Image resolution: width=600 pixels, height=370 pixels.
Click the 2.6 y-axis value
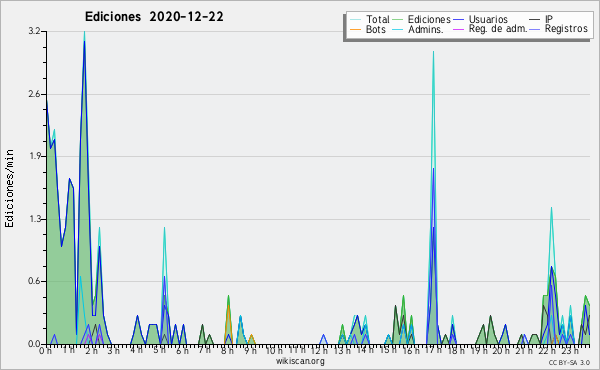click(34, 94)
